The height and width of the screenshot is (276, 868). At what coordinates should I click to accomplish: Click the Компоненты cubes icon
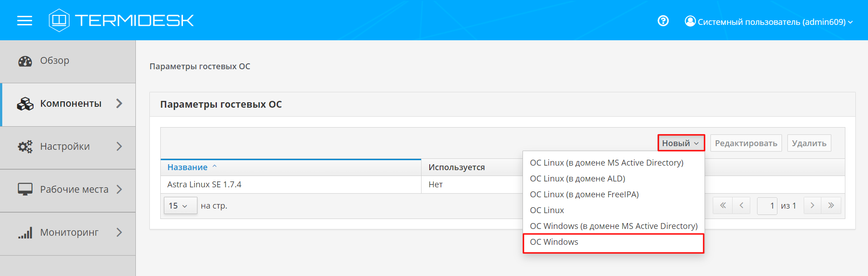tap(25, 104)
